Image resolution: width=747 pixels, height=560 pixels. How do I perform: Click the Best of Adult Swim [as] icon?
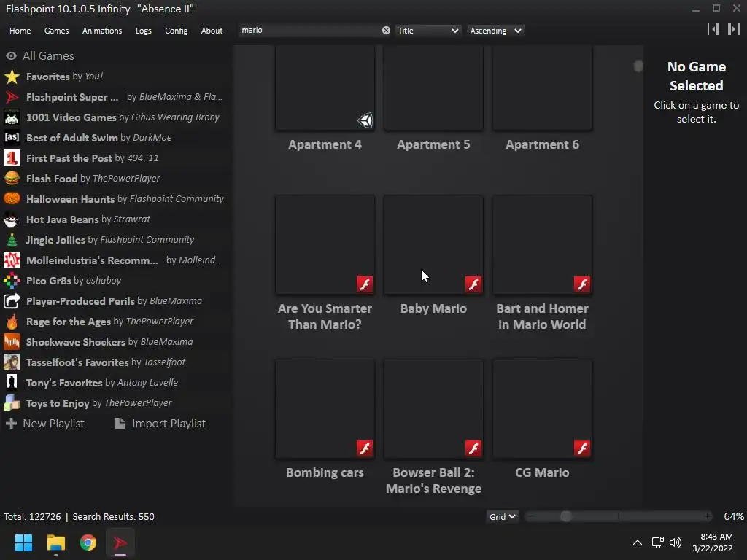pyautogui.click(x=12, y=138)
